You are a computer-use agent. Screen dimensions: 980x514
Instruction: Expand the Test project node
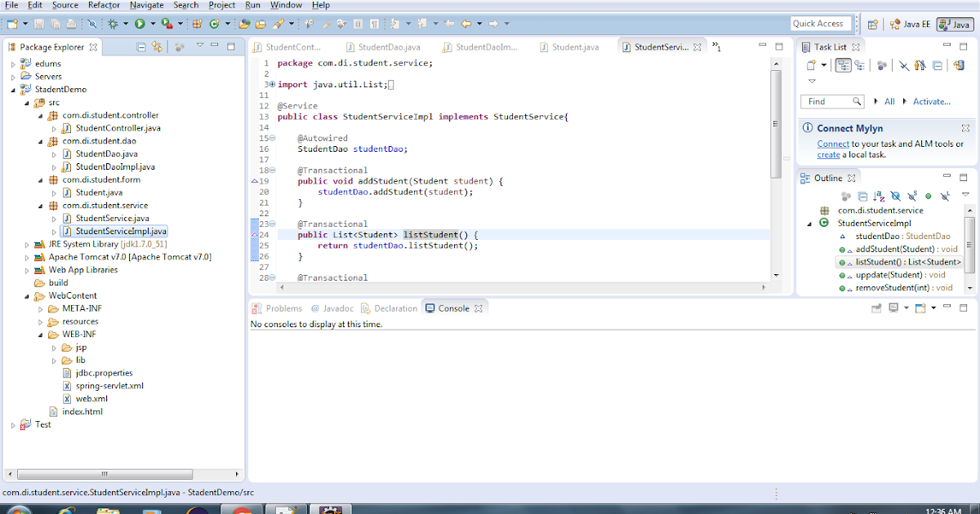13,424
